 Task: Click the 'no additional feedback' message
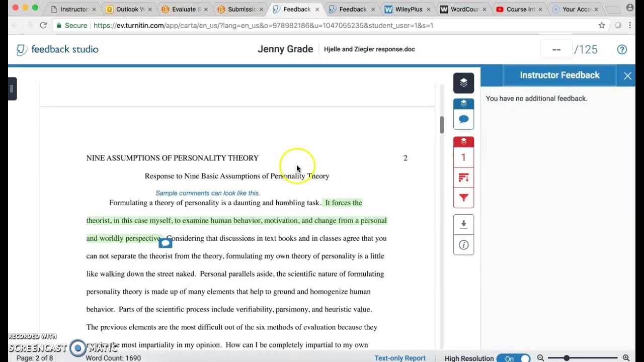[x=536, y=99]
